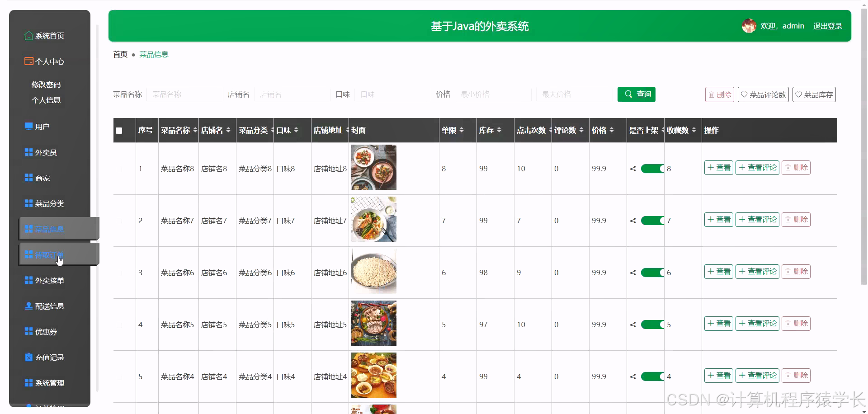Open 外卖员 section in sidebar
868x414 pixels.
45,152
